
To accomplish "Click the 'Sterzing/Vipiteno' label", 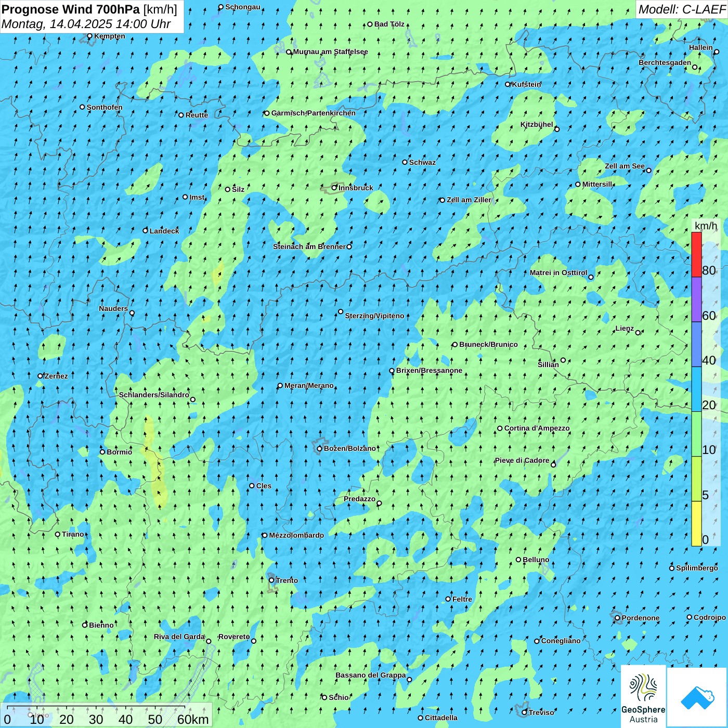I will (374, 316).
